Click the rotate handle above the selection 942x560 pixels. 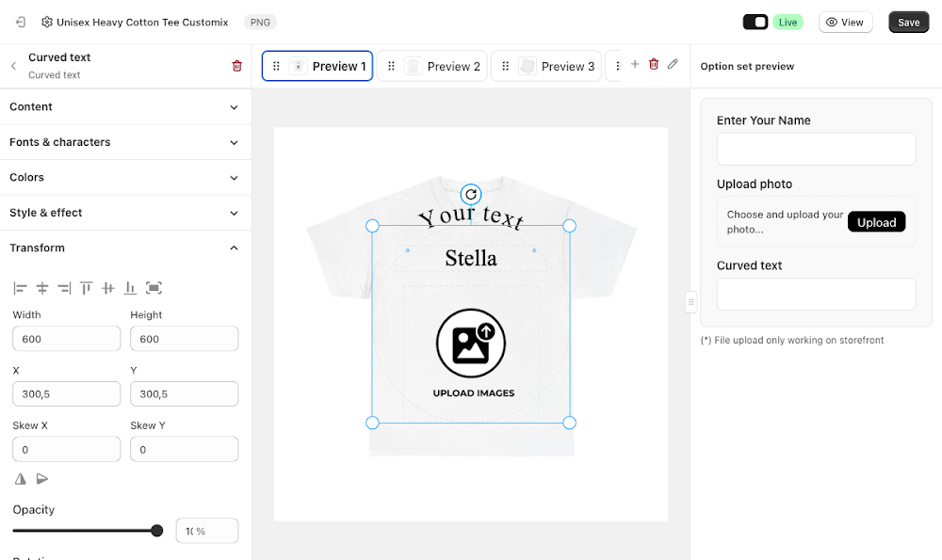click(471, 195)
